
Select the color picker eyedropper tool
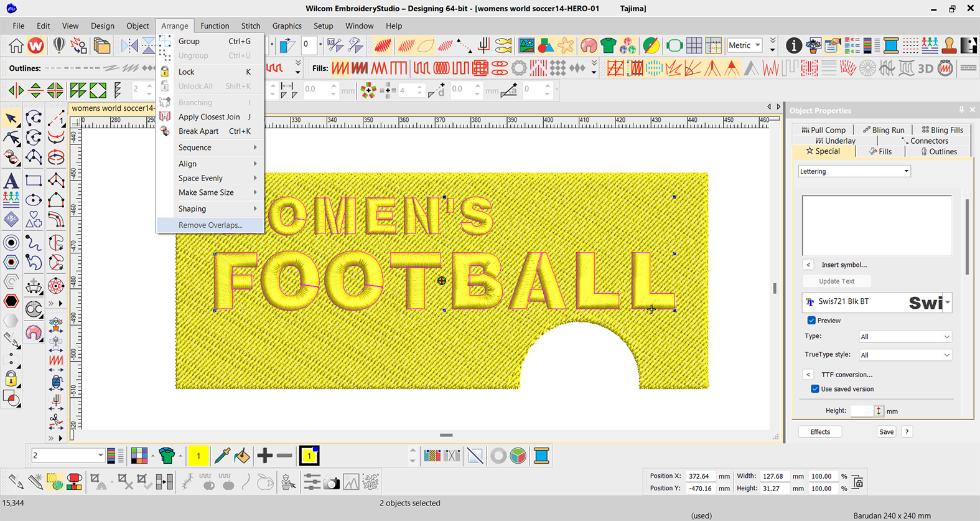click(x=222, y=456)
